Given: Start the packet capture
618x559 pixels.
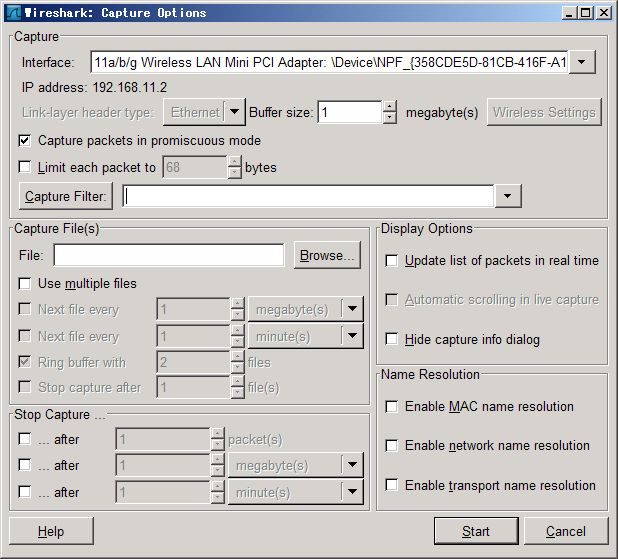Looking at the screenshot, I should [x=476, y=531].
